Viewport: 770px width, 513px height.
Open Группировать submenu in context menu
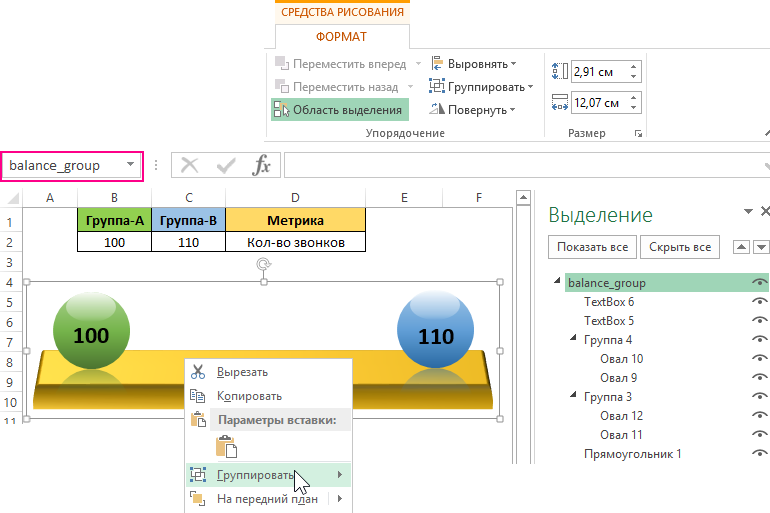coord(269,475)
